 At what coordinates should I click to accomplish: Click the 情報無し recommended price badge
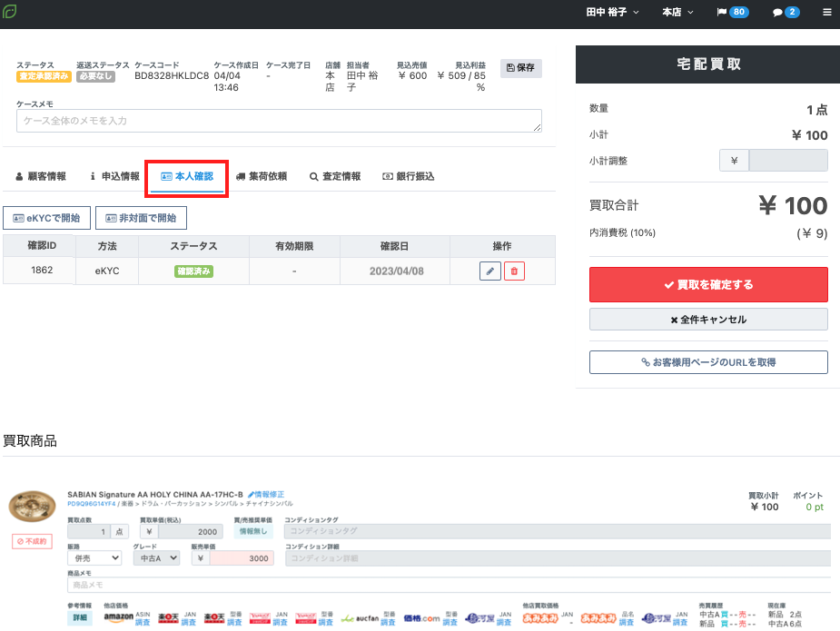pyautogui.click(x=252, y=531)
